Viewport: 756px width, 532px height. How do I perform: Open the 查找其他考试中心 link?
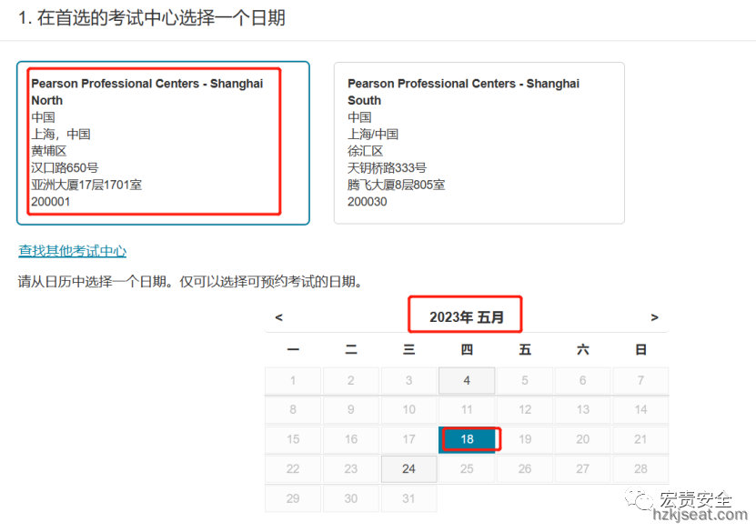[x=72, y=251]
